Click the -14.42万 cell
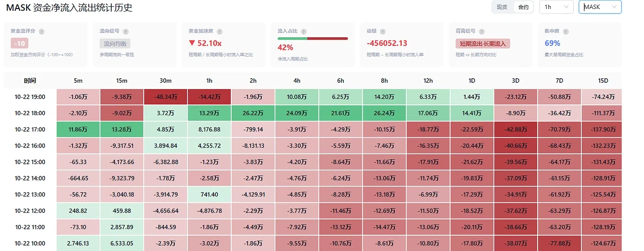 210,97
